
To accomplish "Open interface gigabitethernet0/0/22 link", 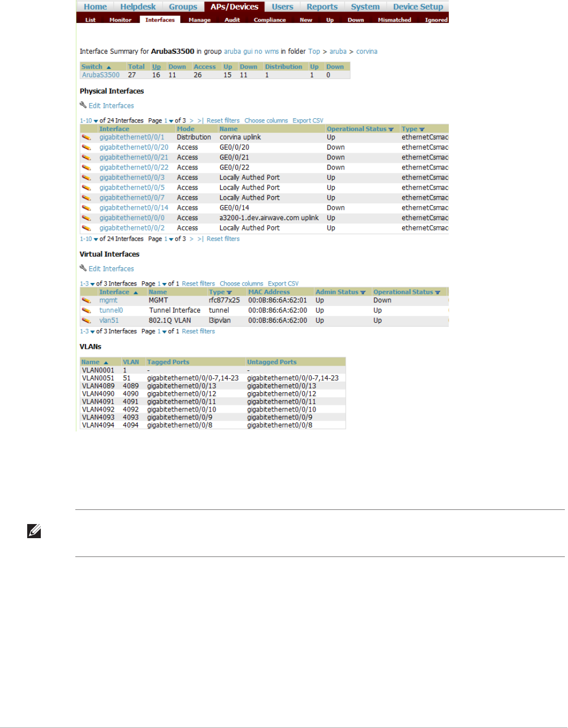I will tap(134, 168).
